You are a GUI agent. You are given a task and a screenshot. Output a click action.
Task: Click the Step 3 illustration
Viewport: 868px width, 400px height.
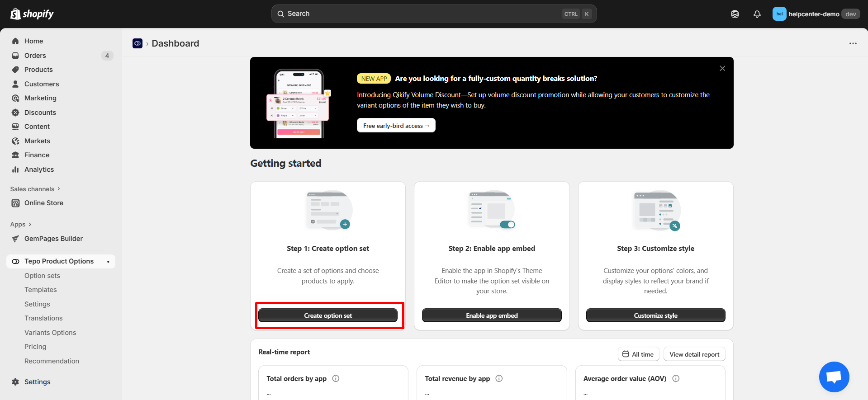pos(656,210)
